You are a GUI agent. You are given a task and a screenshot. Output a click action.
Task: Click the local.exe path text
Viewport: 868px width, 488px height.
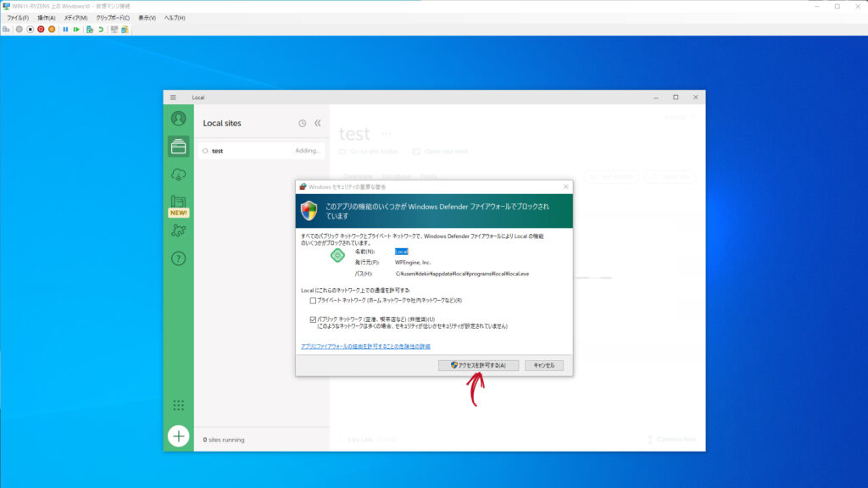[x=462, y=274]
